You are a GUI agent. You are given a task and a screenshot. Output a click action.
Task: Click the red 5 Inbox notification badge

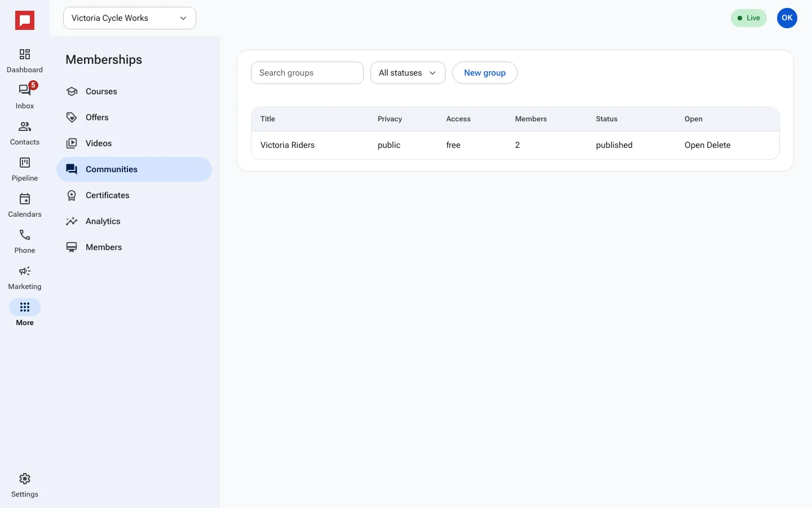coord(33,85)
